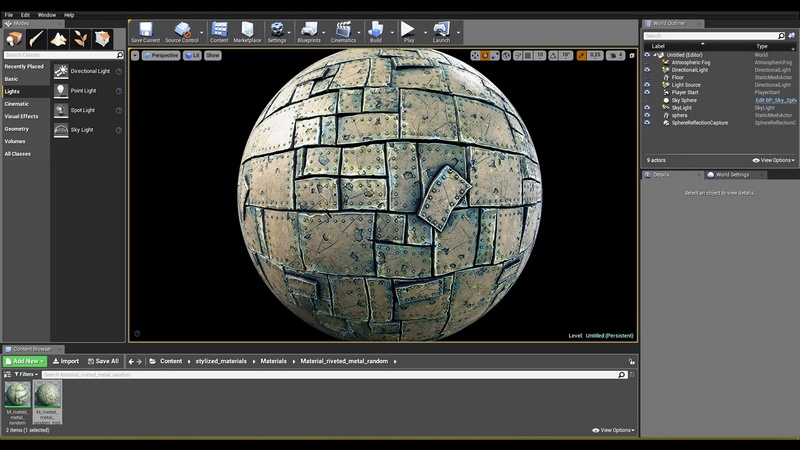This screenshot has width=800, height=450.
Task: Open the Blueprints toolbar icon
Action: coord(309,31)
